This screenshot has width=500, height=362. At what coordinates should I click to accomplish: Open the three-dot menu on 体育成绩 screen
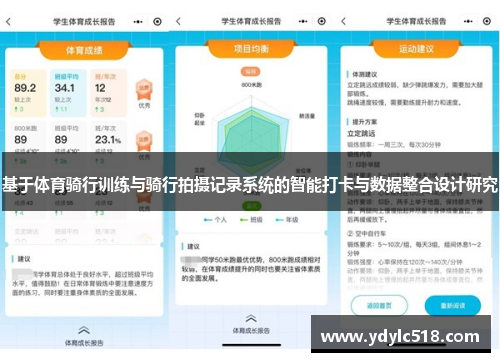point(138,22)
